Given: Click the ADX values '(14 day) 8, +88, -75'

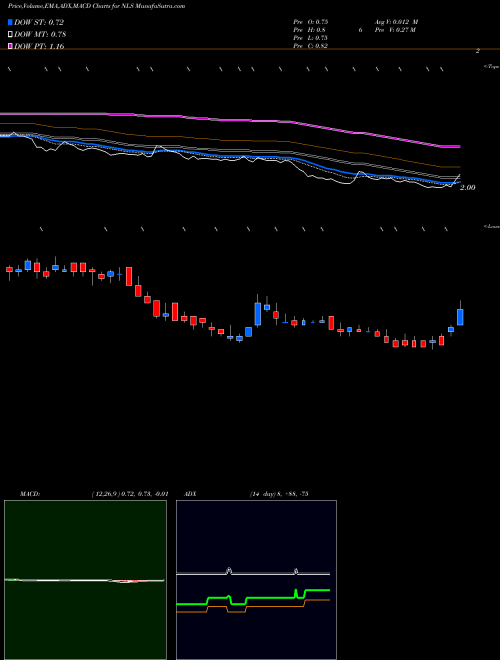Looking at the screenshot, I should (x=279, y=494).
